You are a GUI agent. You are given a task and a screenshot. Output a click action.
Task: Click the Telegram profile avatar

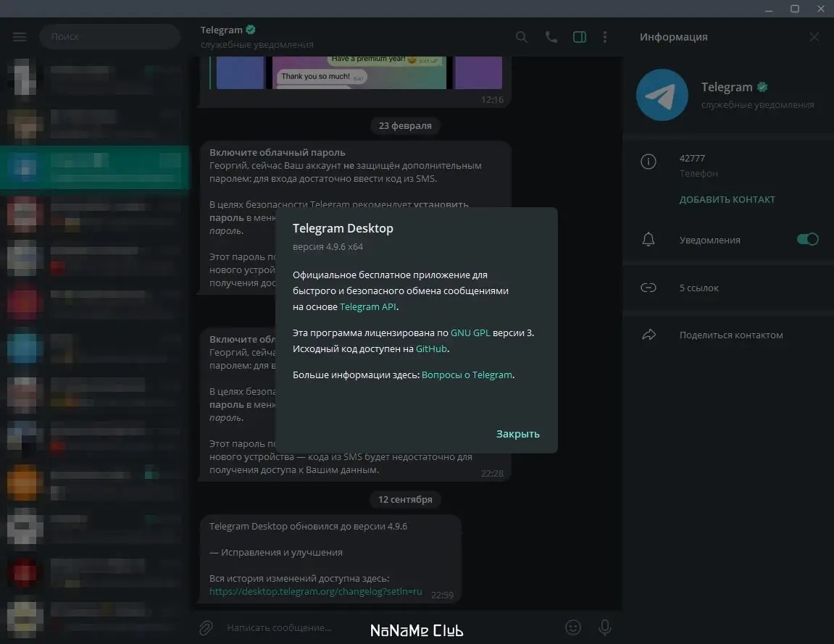[x=662, y=95]
